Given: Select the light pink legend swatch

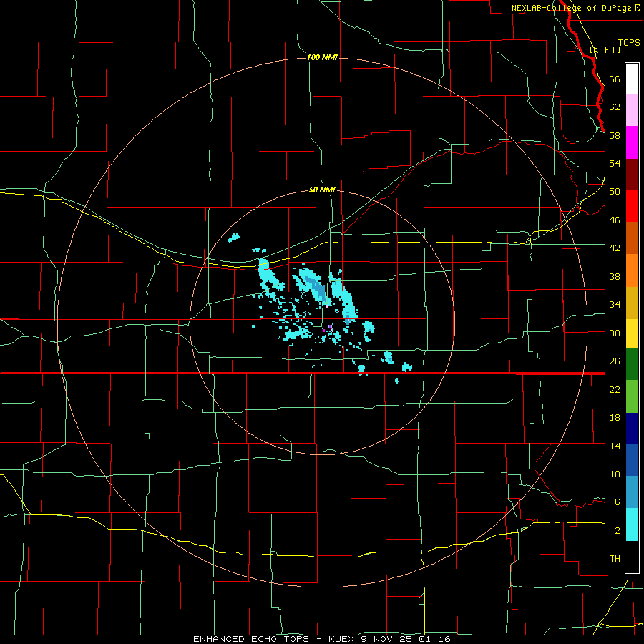Looking at the screenshot, I should tap(632, 109).
